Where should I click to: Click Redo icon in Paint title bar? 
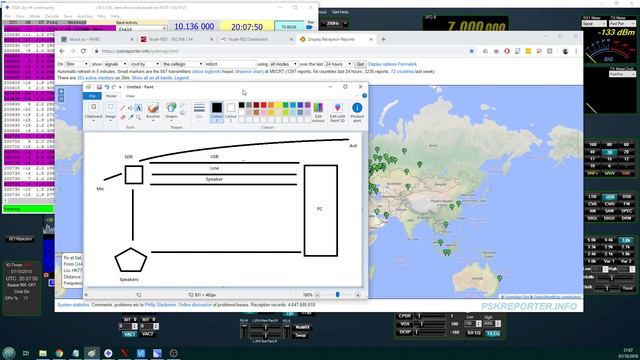point(114,87)
